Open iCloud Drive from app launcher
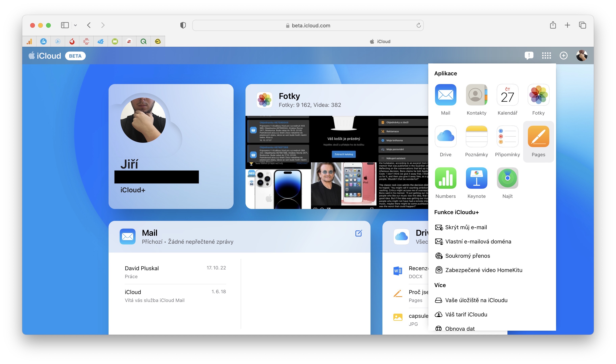Screen dimensions: 616x364 [x=445, y=137]
